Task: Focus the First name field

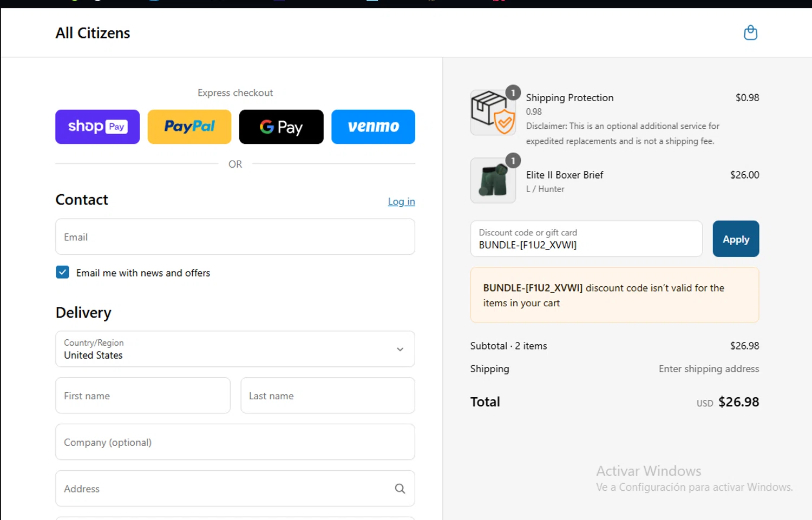Action: (143, 396)
